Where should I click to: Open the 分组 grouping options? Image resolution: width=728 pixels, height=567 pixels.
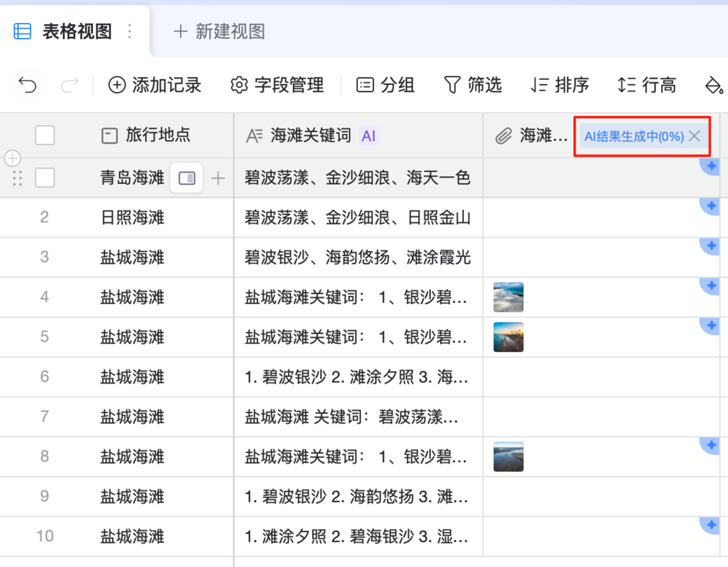[x=386, y=85]
